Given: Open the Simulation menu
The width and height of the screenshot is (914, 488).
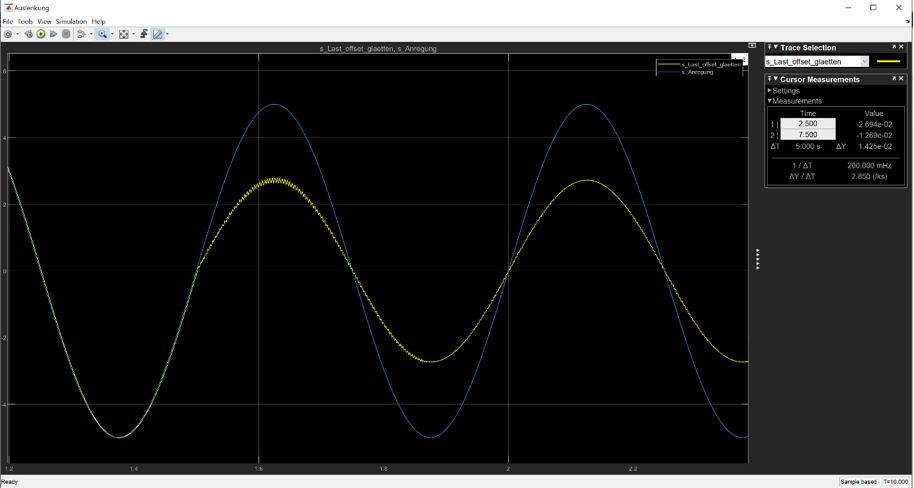Looking at the screenshot, I should [71, 21].
